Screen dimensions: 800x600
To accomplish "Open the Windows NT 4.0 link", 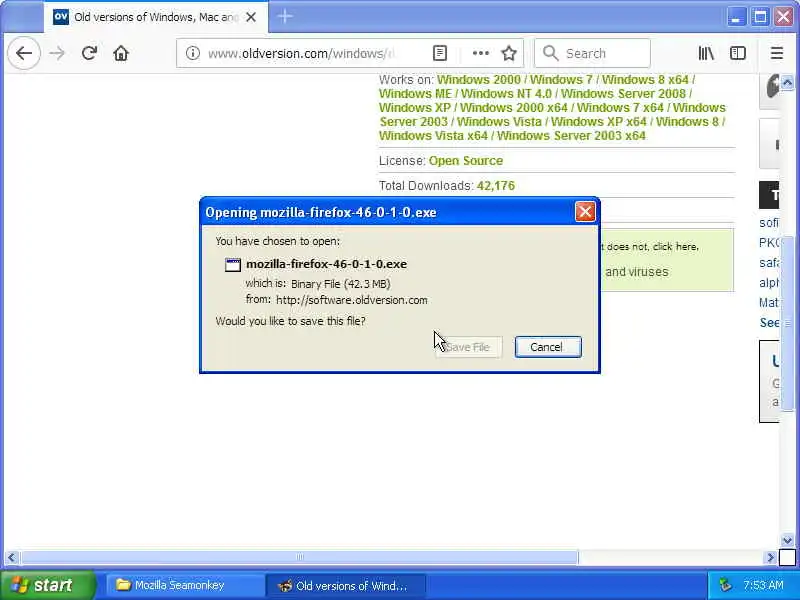I will [x=506, y=94].
